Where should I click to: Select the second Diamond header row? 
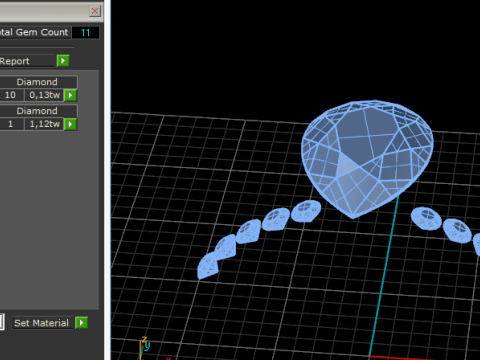click(38, 111)
